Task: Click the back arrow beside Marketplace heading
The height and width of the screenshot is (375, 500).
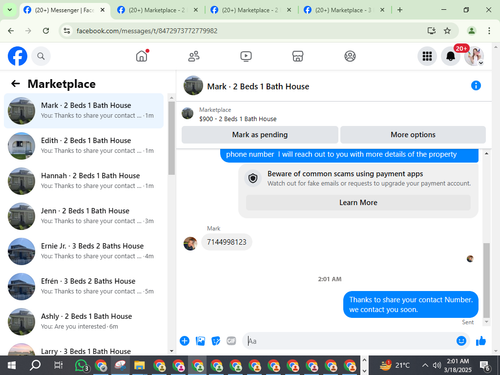Action: 16,84
